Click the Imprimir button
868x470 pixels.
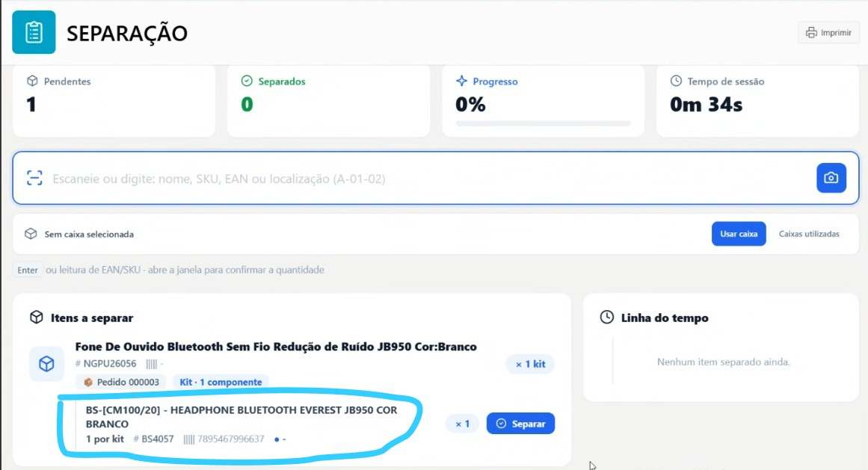click(x=828, y=33)
